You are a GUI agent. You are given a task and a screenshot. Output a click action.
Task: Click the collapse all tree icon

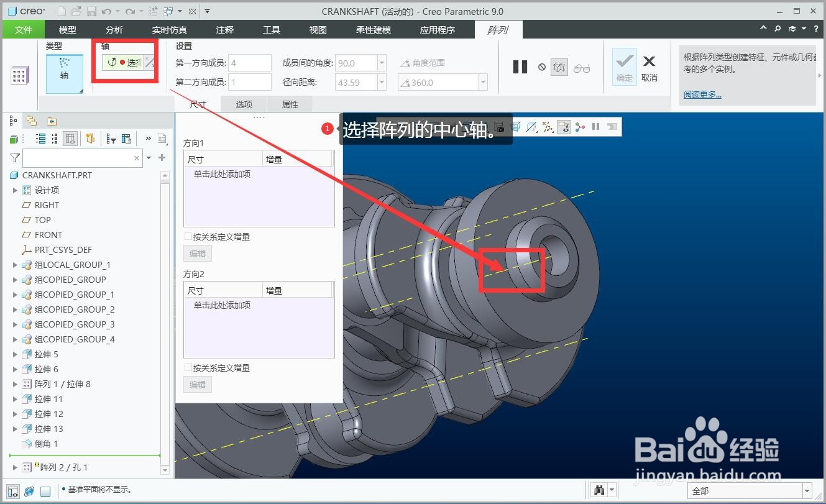[x=55, y=139]
